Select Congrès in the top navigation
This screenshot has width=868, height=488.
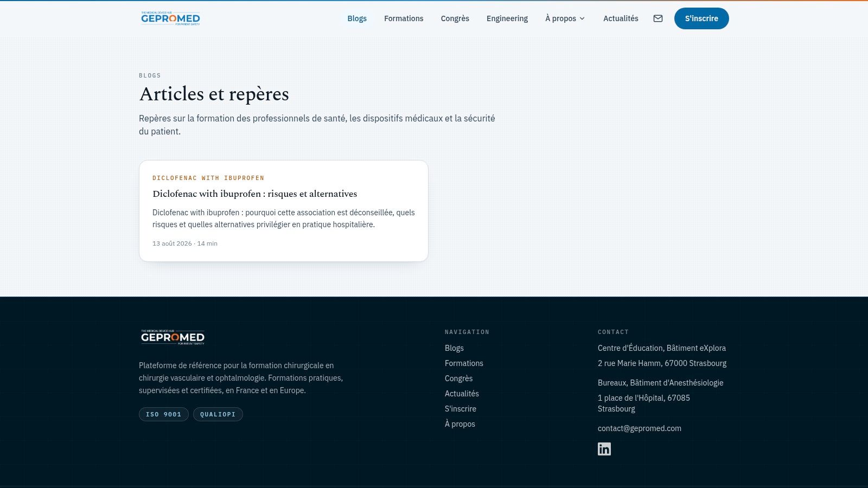point(455,18)
